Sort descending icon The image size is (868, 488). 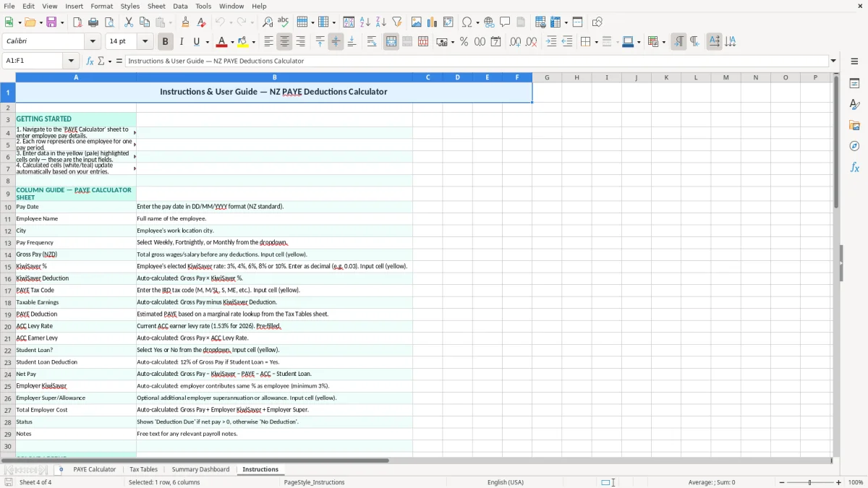[380, 22]
